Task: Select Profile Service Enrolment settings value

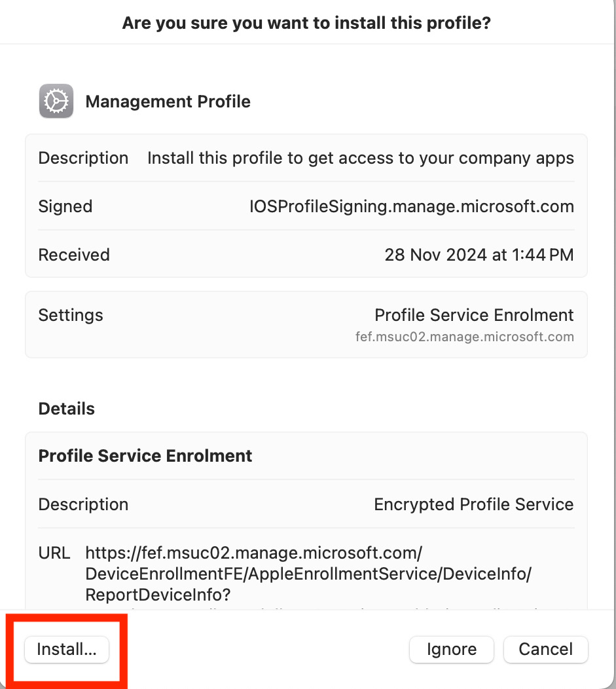Action: [474, 315]
